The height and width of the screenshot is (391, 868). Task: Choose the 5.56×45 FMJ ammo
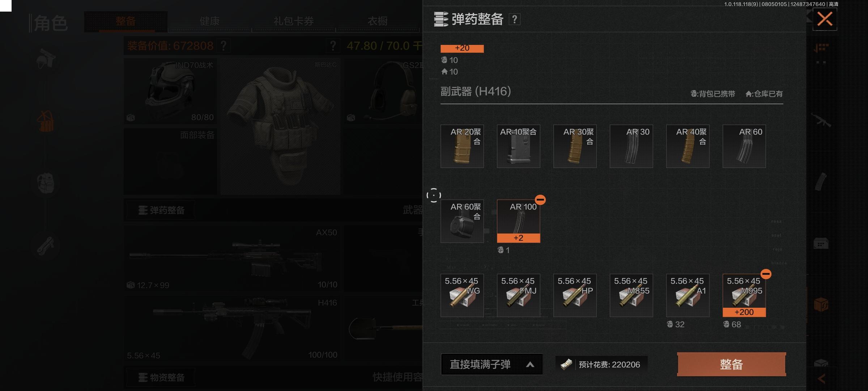pyautogui.click(x=518, y=295)
